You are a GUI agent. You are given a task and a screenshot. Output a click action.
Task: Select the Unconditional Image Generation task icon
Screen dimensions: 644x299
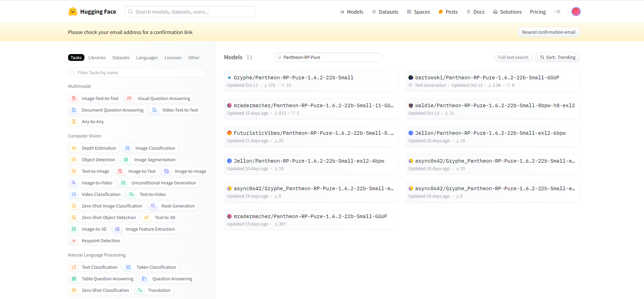(123, 183)
